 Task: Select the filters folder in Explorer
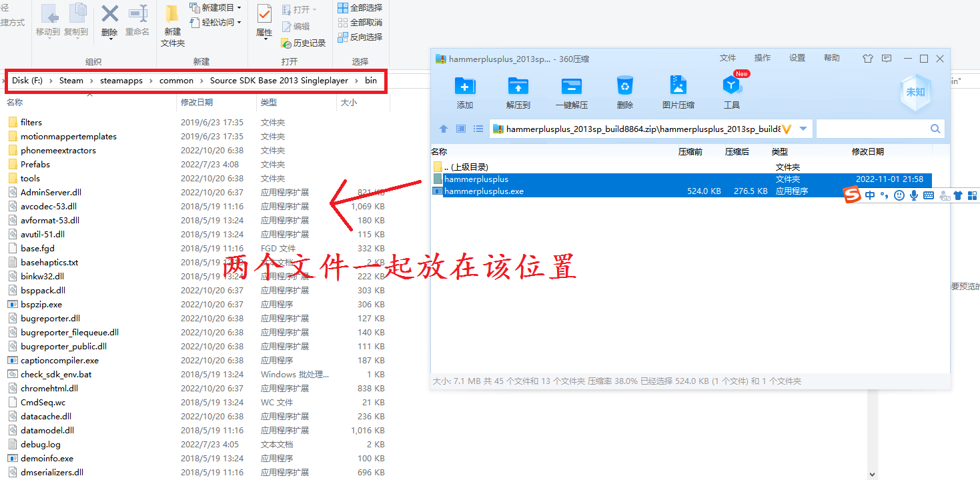[31, 123]
